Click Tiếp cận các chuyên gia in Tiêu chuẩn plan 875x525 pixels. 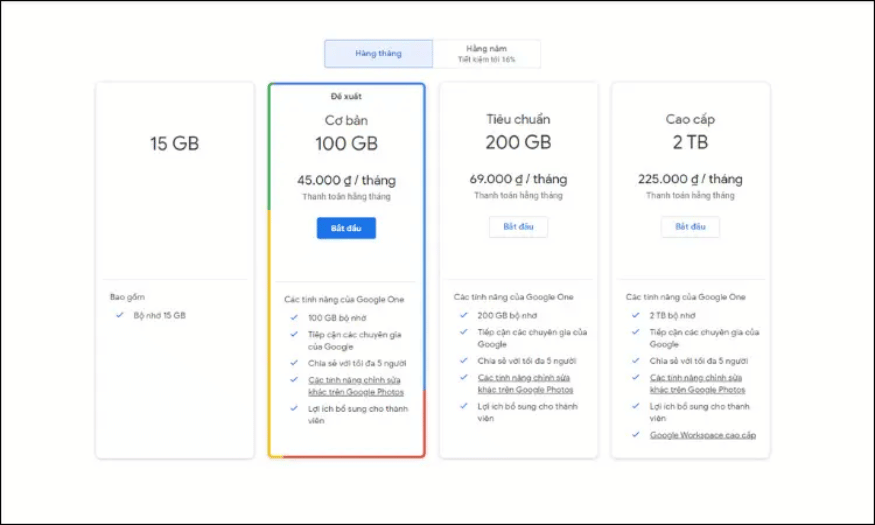coord(532,338)
